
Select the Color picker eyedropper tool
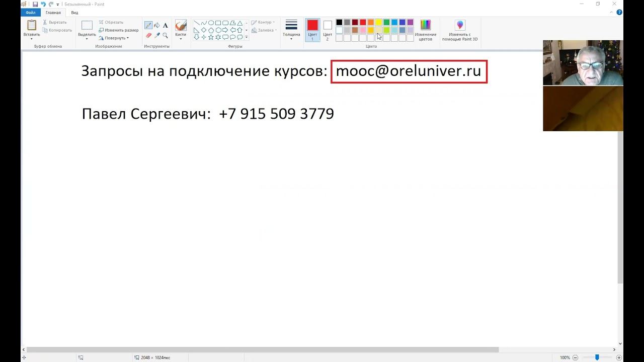tap(157, 36)
